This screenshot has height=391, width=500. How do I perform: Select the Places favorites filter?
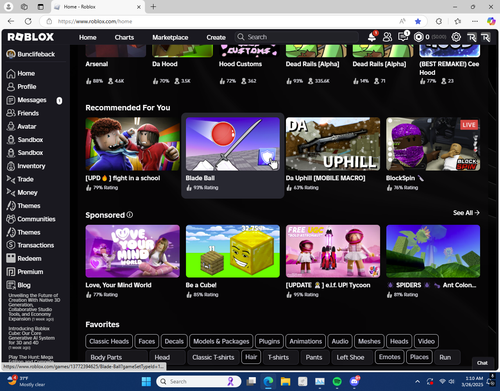click(x=419, y=357)
